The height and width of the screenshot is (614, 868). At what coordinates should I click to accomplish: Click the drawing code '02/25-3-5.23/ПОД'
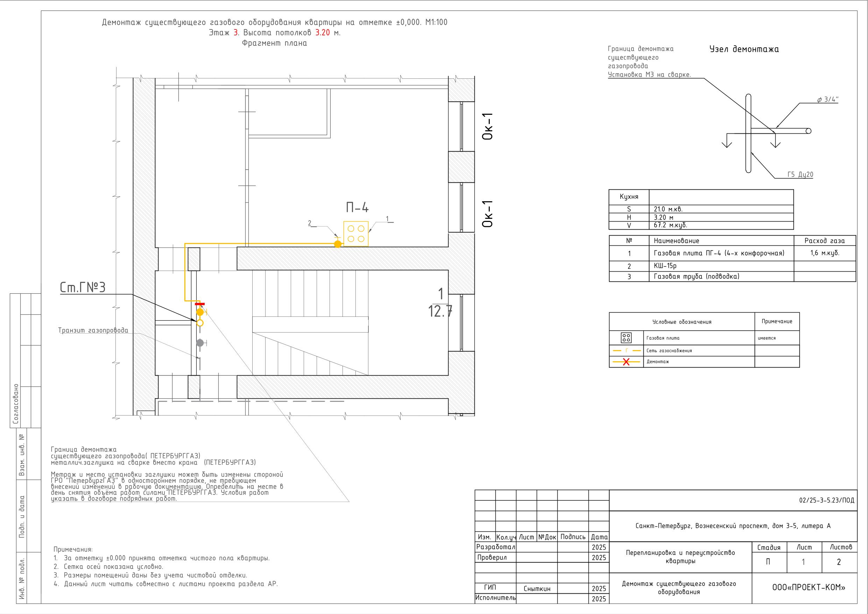point(827,500)
